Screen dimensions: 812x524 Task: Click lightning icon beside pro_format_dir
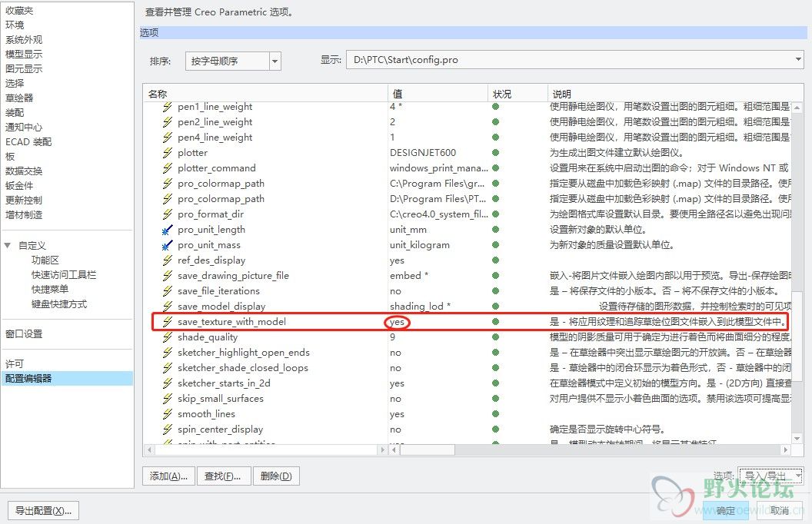click(x=168, y=214)
